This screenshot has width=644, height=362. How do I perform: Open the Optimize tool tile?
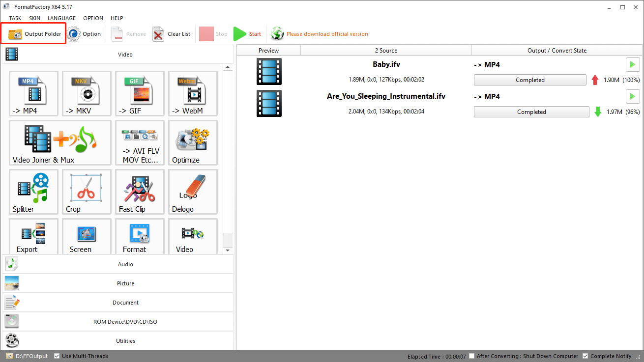click(x=193, y=143)
